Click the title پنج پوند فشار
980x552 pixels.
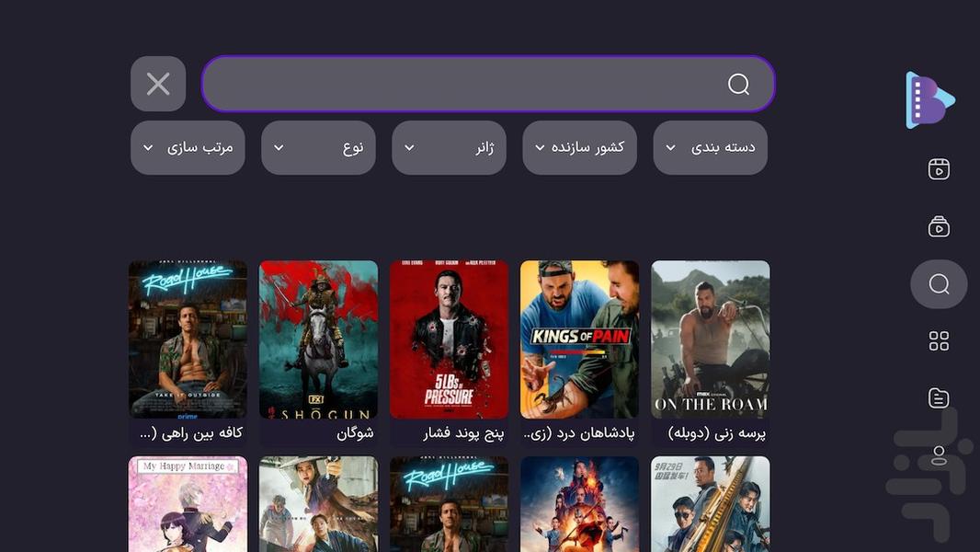click(463, 432)
